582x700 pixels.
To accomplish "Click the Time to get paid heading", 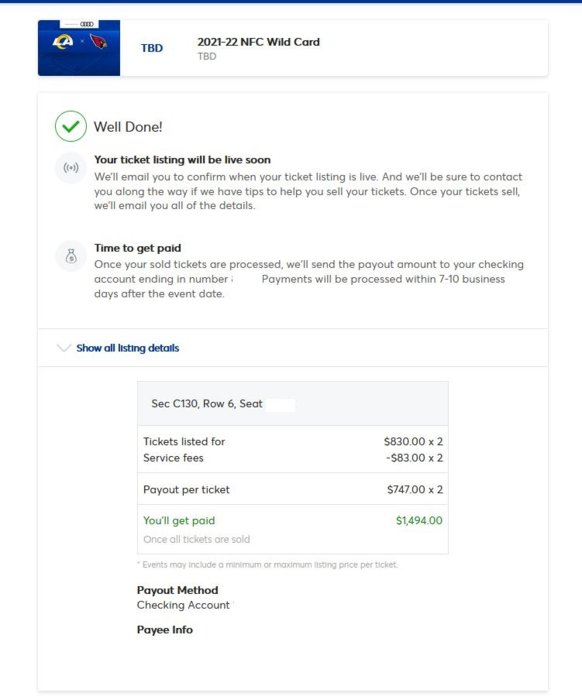I will tap(137, 248).
